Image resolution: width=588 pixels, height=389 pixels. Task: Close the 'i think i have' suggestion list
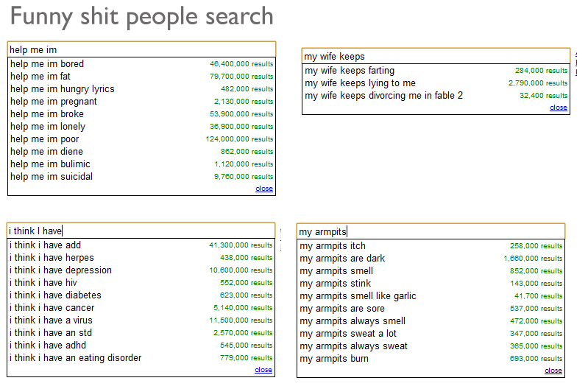coord(263,370)
